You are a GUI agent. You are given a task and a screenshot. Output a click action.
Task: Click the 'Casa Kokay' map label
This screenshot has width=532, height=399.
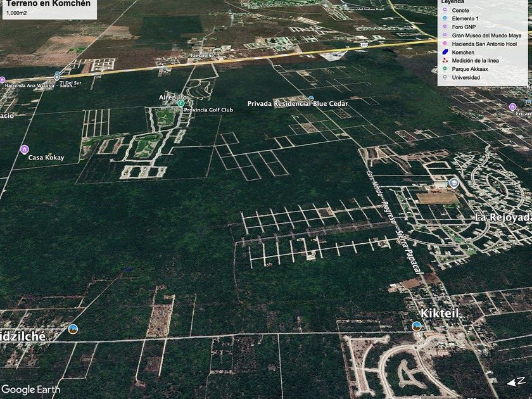pos(46,158)
